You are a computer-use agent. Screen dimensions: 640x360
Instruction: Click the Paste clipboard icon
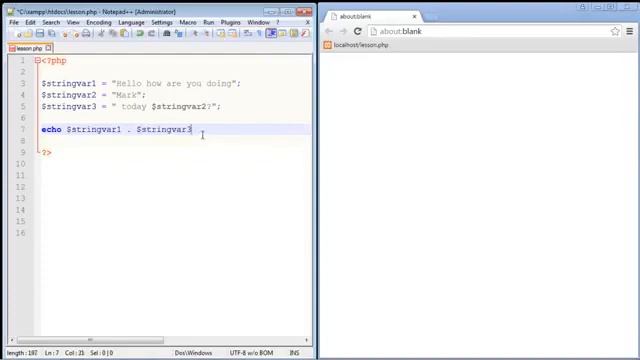click(124, 34)
